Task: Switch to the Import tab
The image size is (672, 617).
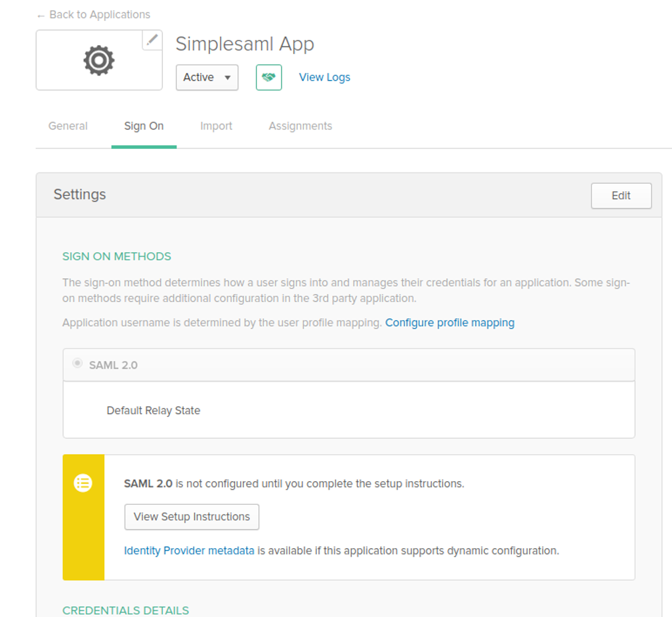Action: click(x=216, y=125)
